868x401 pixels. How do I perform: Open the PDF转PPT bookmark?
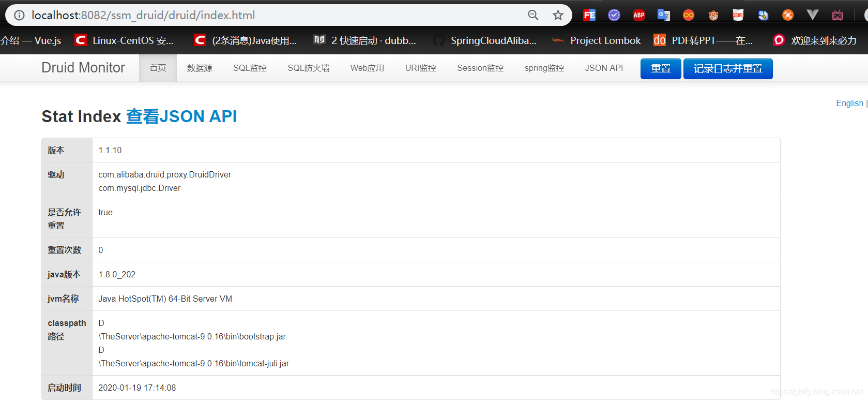pos(703,40)
